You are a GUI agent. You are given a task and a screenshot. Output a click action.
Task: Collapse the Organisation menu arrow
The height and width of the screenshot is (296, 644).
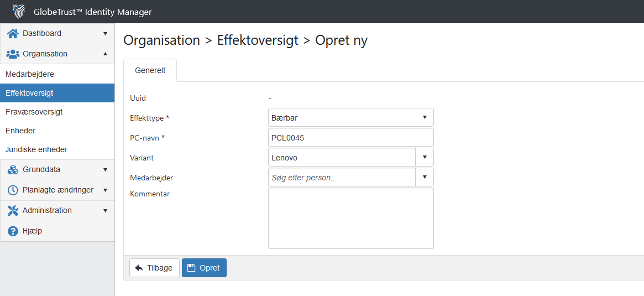[105, 54]
